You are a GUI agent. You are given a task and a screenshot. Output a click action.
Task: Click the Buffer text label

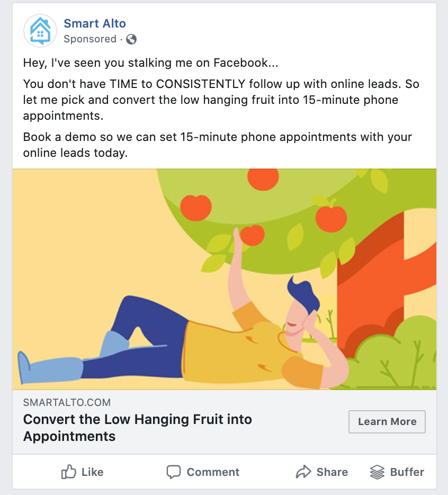[407, 472]
